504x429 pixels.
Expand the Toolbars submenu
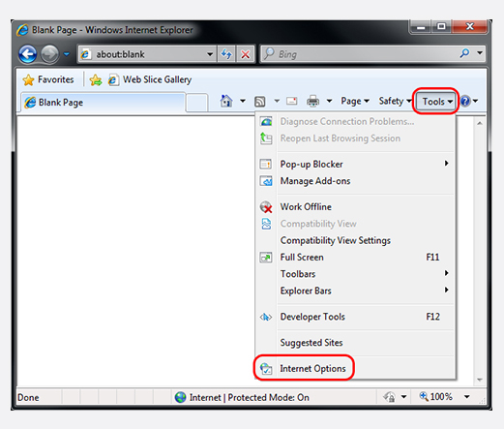[x=355, y=274]
